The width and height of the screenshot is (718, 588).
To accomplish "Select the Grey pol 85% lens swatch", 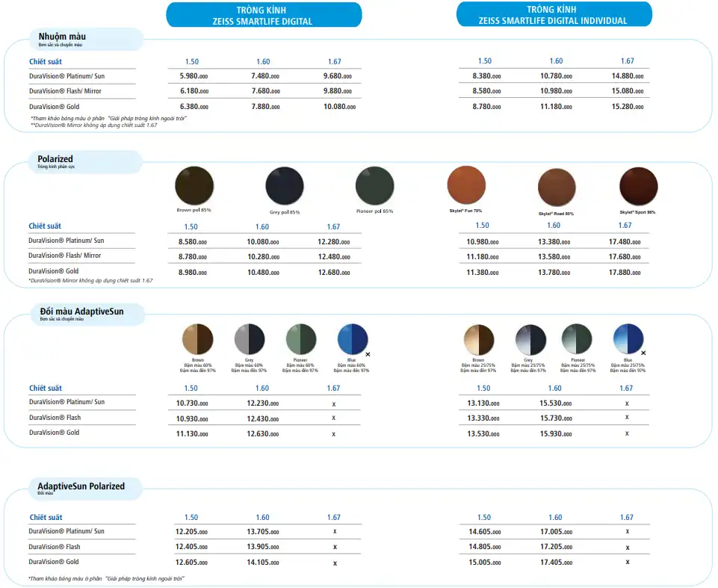I will [285, 186].
